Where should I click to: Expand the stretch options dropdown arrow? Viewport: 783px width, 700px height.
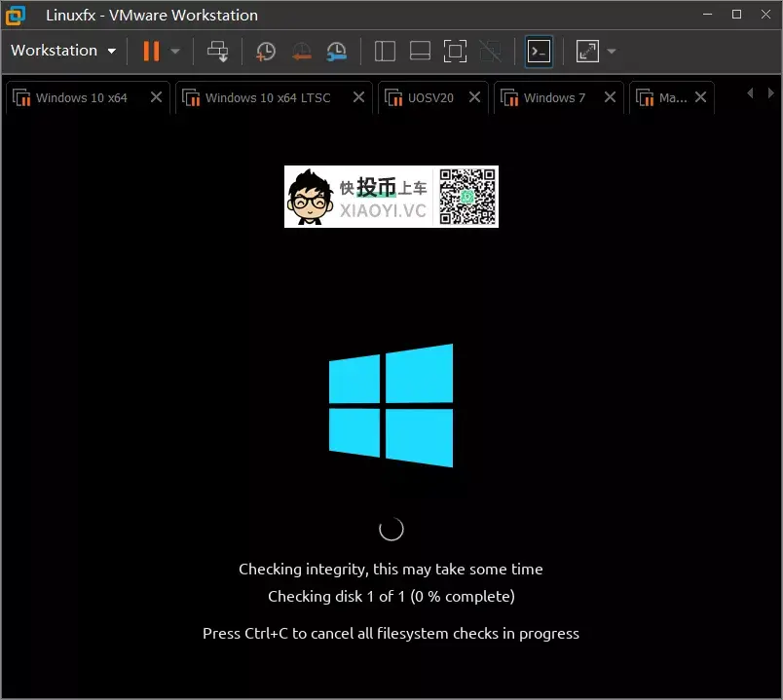(x=612, y=51)
